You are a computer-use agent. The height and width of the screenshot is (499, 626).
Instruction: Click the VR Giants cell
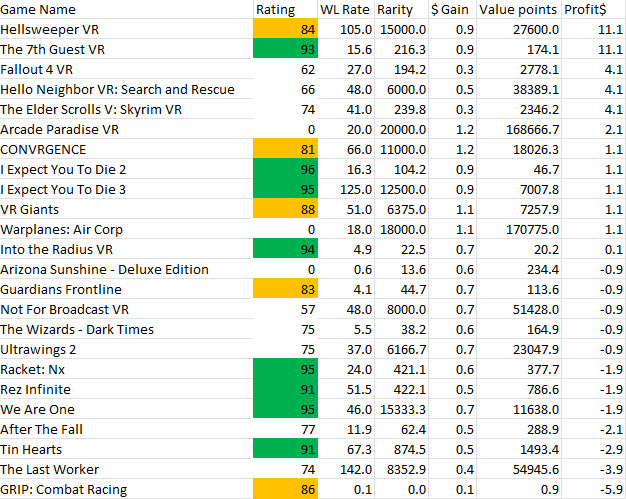[126, 209]
